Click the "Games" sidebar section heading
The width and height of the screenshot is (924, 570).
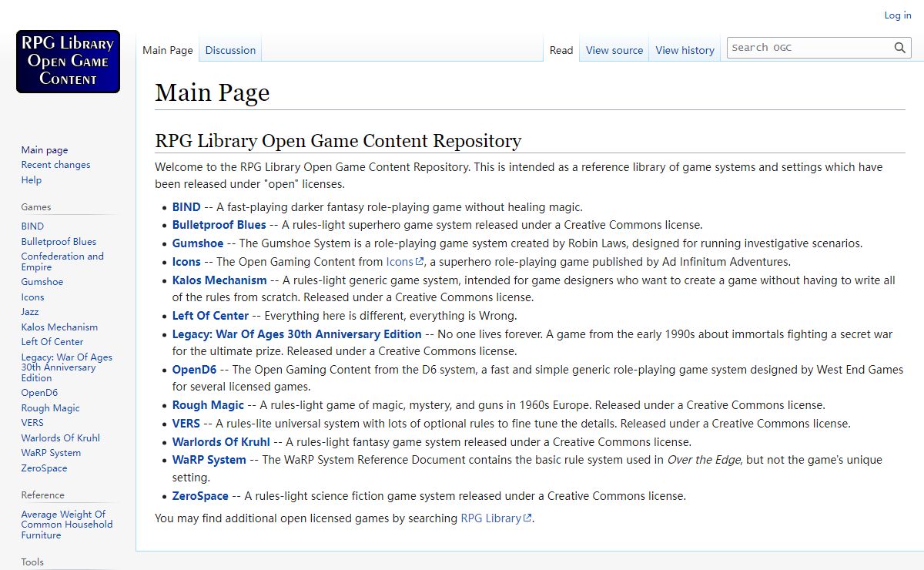pos(36,207)
